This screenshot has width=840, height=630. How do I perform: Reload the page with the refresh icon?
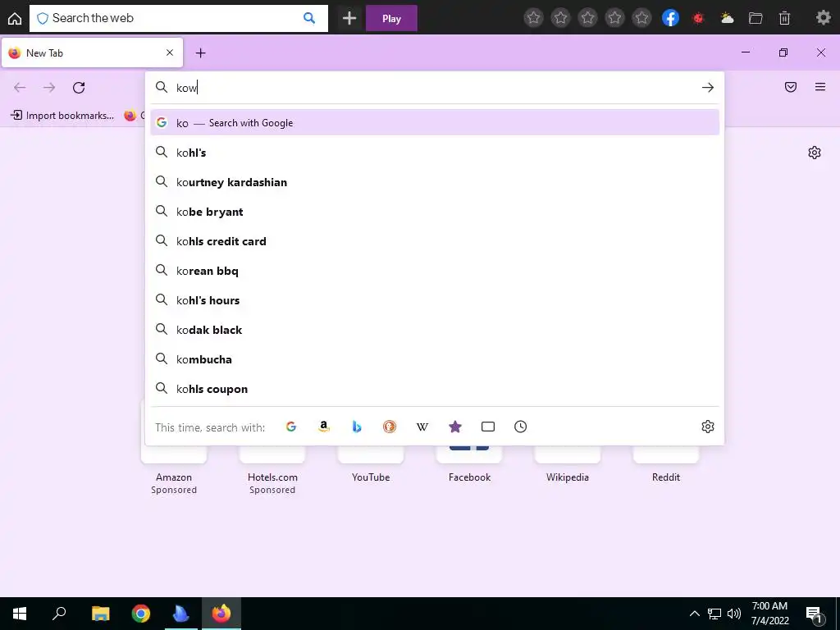click(x=79, y=87)
